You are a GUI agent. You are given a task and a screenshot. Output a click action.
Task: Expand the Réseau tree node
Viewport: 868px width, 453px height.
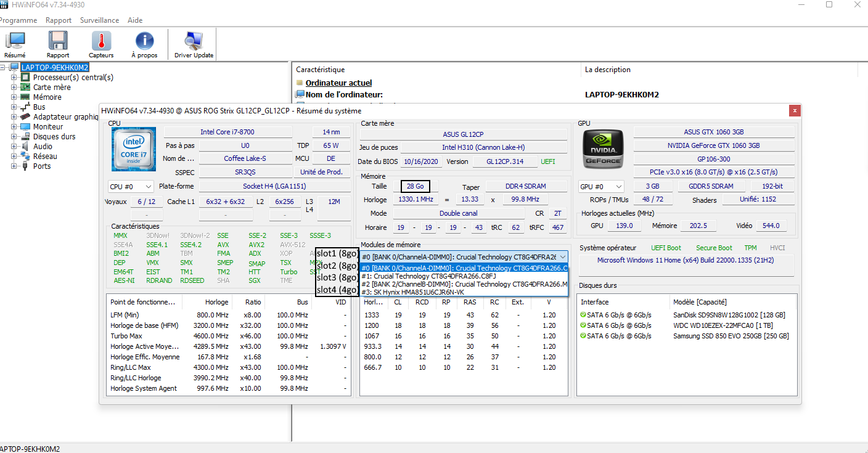coord(14,157)
